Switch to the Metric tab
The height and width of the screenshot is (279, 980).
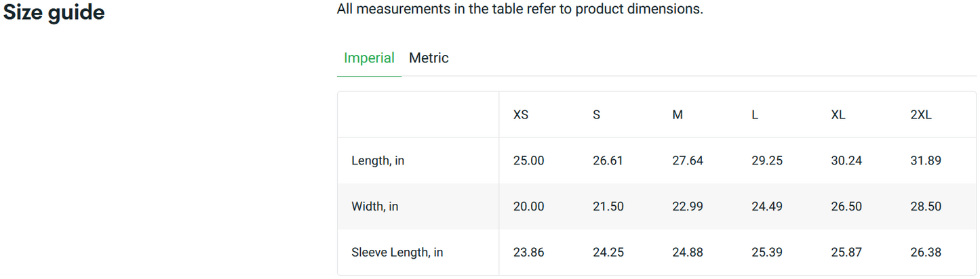point(429,58)
